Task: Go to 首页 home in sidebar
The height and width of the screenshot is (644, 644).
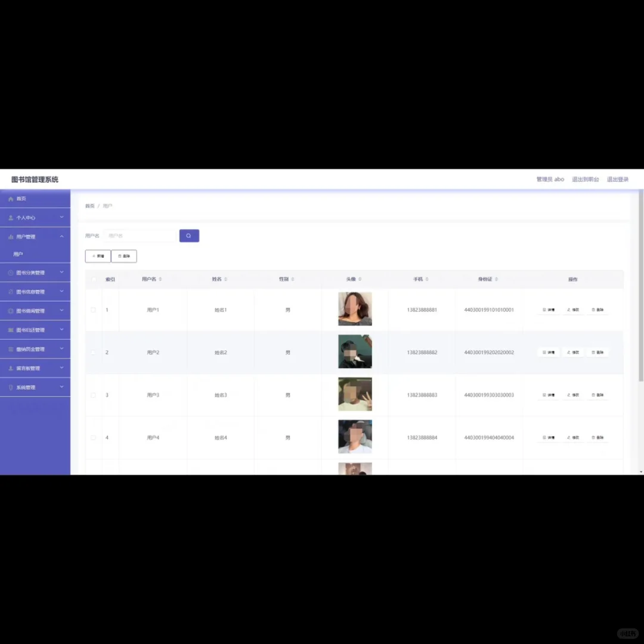Action: pyautogui.click(x=35, y=199)
